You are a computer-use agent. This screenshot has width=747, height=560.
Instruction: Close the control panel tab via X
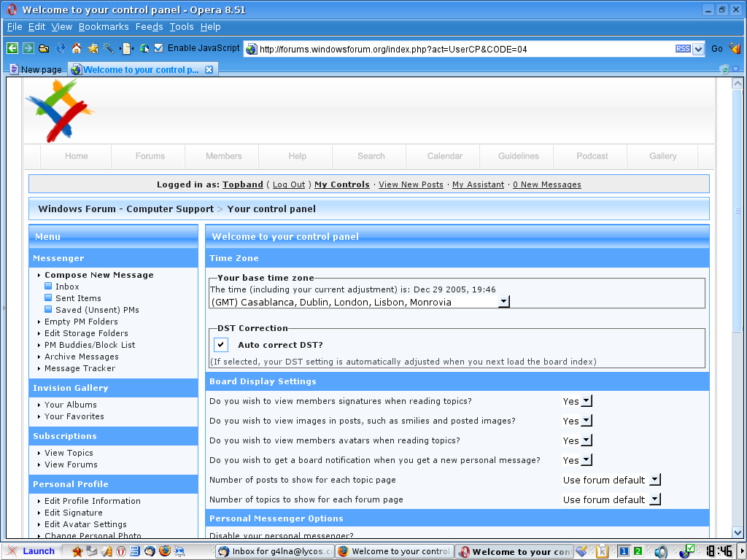click(x=209, y=69)
